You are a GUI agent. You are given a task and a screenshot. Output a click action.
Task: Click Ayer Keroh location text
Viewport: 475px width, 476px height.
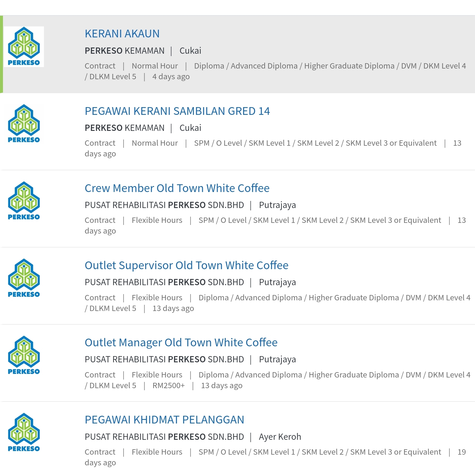280,437
